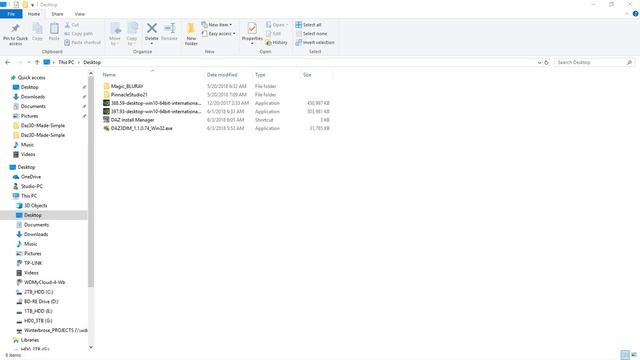Open the recent locations dropdown arrow
Viewport: 640px width, 360px height.
[29, 62]
